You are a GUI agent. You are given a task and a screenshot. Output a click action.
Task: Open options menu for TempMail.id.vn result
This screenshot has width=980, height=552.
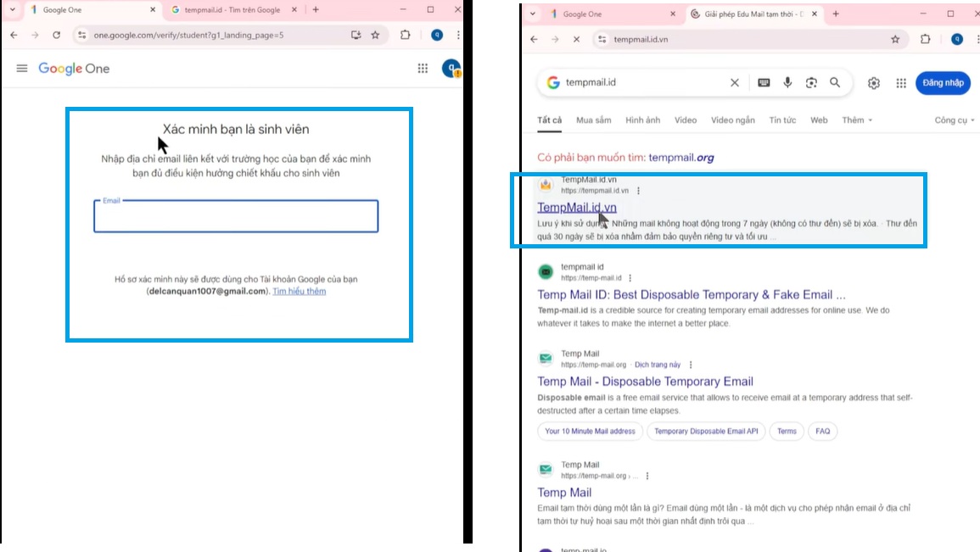[x=638, y=191]
